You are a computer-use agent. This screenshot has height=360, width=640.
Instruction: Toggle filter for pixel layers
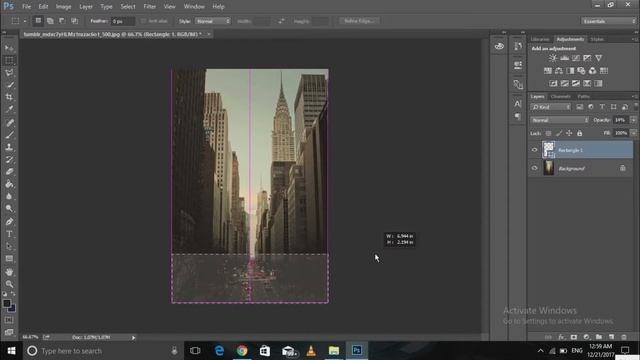pos(580,107)
